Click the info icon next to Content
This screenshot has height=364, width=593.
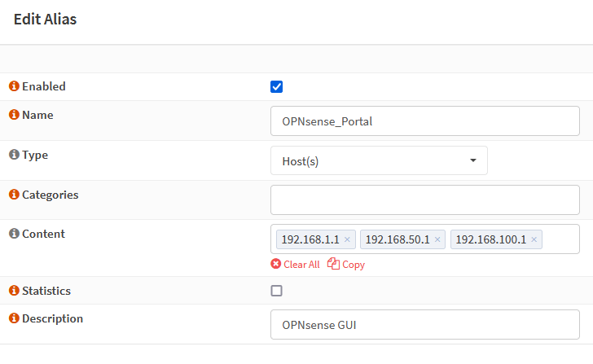point(13,234)
